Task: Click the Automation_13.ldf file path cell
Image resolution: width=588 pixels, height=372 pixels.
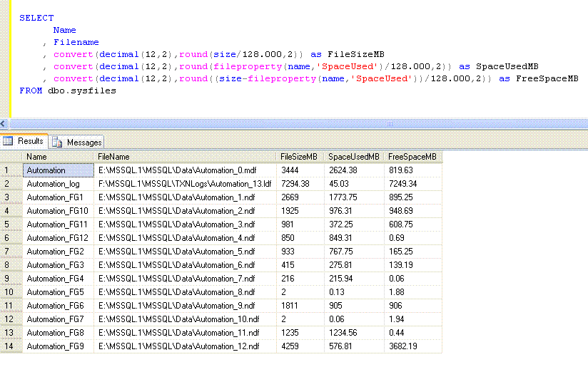Action: pos(186,184)
